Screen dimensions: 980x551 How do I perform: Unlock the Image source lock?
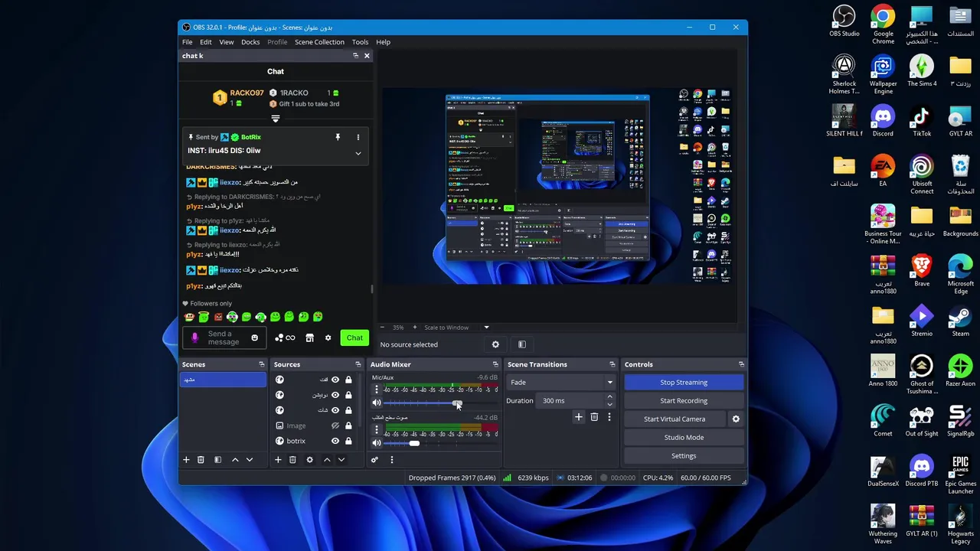348,425
